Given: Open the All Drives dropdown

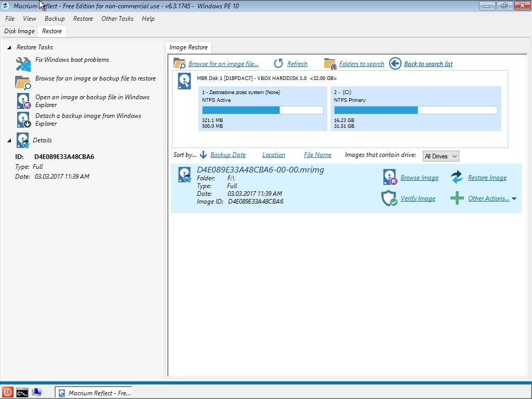Looking at the screenshot, I should (x=441, y=156).
